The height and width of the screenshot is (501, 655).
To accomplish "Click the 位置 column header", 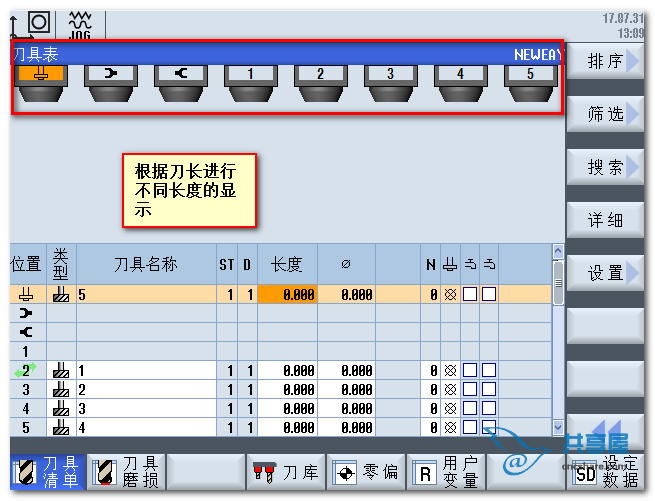I will click(28, 264).
